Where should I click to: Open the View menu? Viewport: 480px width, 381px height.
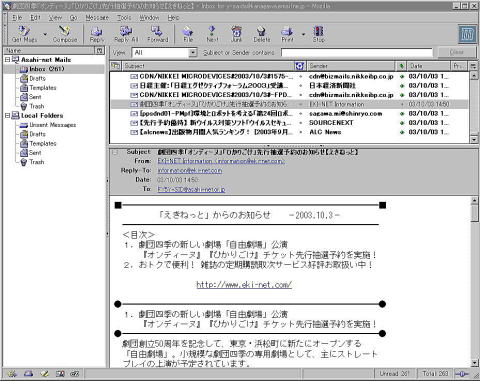[x=55, y=18]
